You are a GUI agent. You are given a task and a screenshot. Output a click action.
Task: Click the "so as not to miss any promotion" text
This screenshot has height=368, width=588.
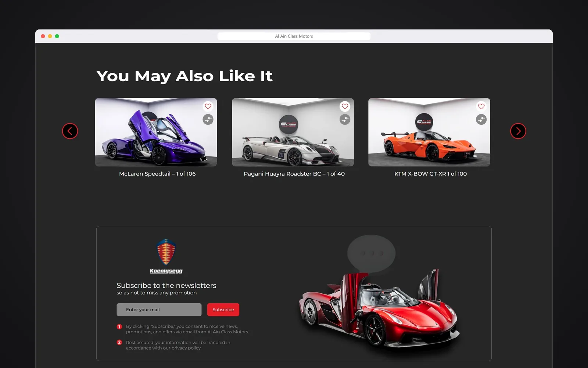[157, 293]
